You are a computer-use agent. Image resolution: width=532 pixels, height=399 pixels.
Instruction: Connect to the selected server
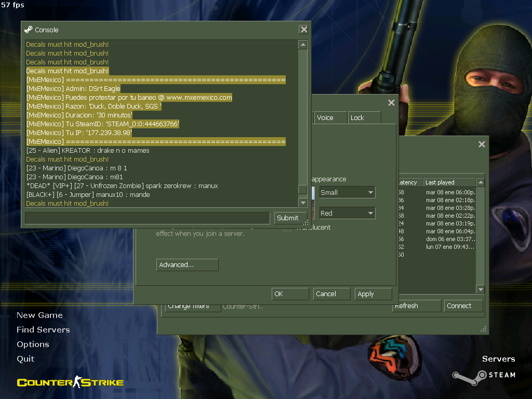(463, 305)
